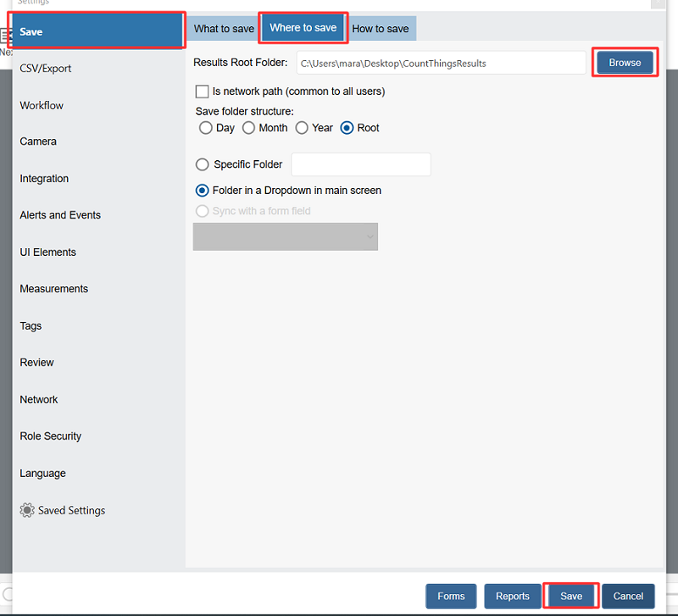Select the Month folder structure option
Screen dimensions: 678x616
pos(248,128)
